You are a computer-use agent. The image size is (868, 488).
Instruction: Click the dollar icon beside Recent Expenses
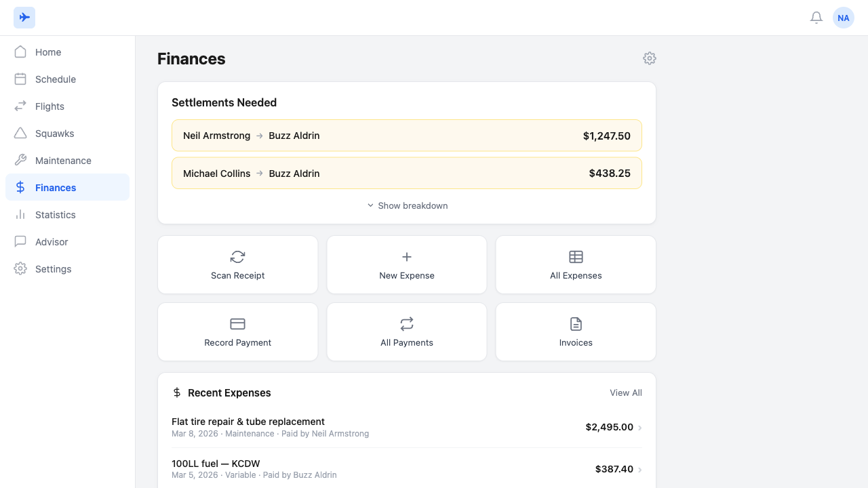pos(176,392)
